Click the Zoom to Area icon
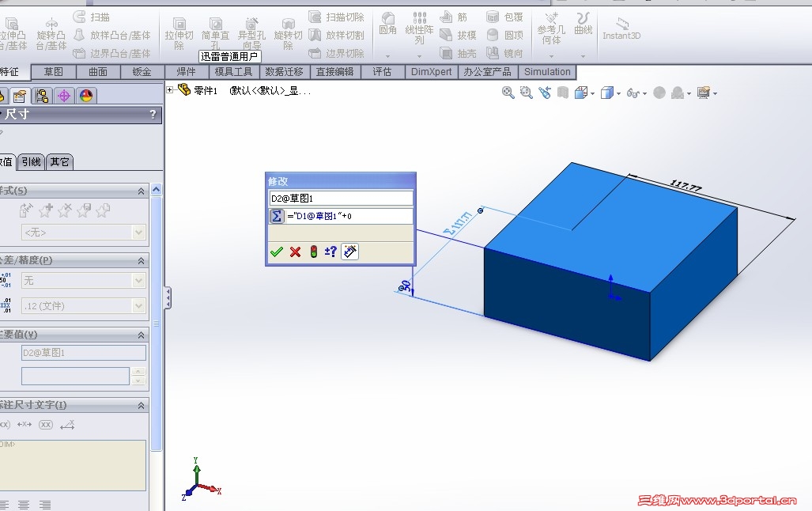The image size is (812, 511). point(526,93)
